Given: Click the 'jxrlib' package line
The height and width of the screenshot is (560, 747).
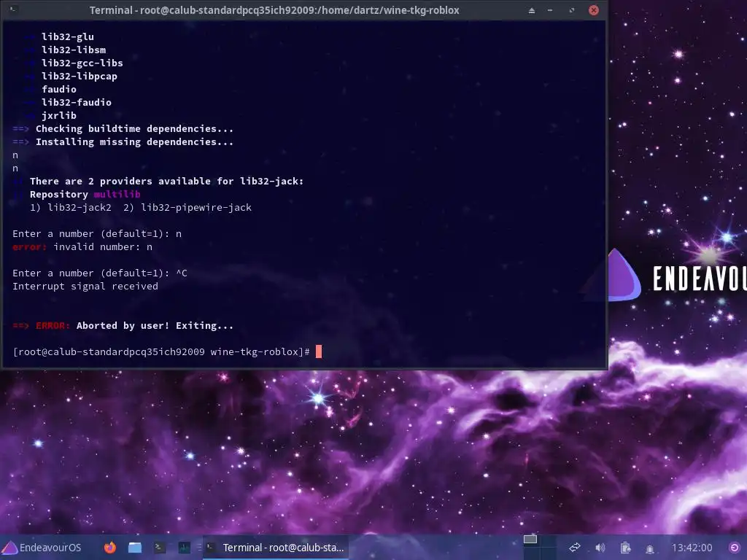Looking at the screenshot, I should tap(59, 116).
